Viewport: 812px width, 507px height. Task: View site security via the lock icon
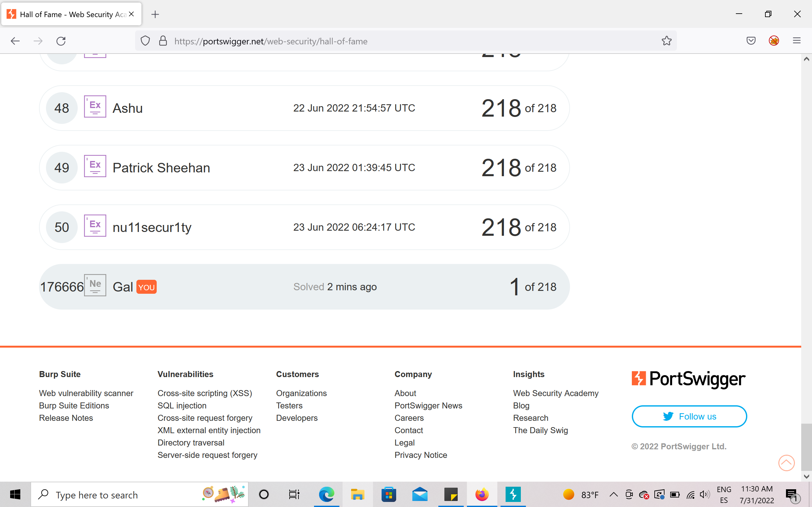click(163, 41)
